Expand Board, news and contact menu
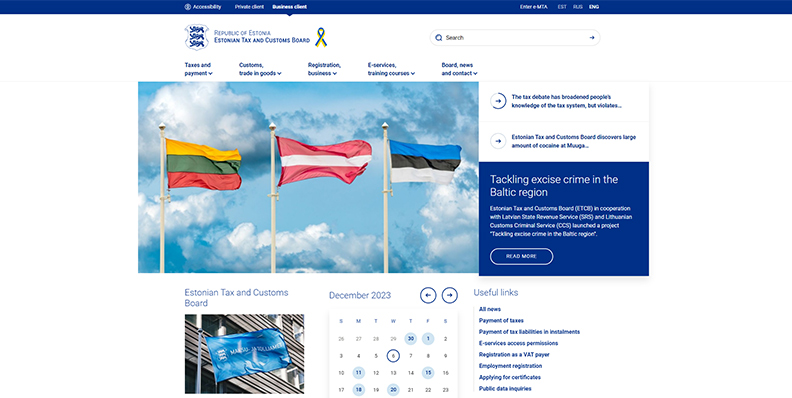Image resolution: width=792 pixels, height=398 pixels. click(459, 69)
